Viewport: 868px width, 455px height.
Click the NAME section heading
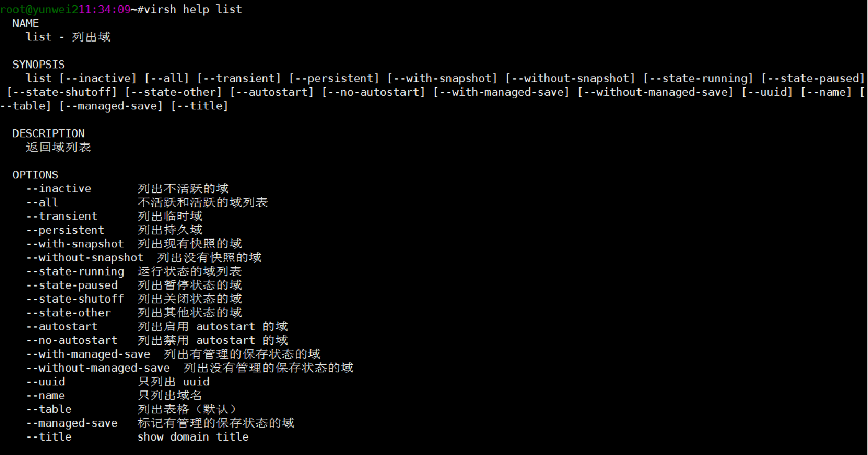click(x=25, y=23)
